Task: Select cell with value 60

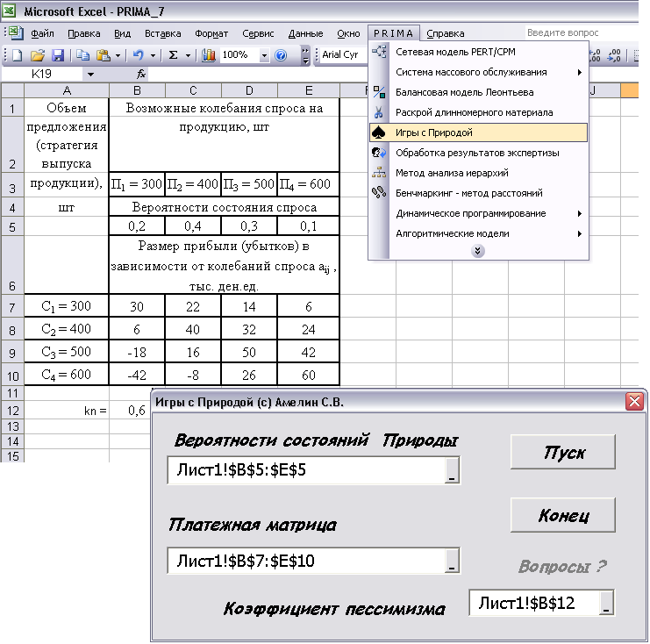Action: (x=309, y=375)
